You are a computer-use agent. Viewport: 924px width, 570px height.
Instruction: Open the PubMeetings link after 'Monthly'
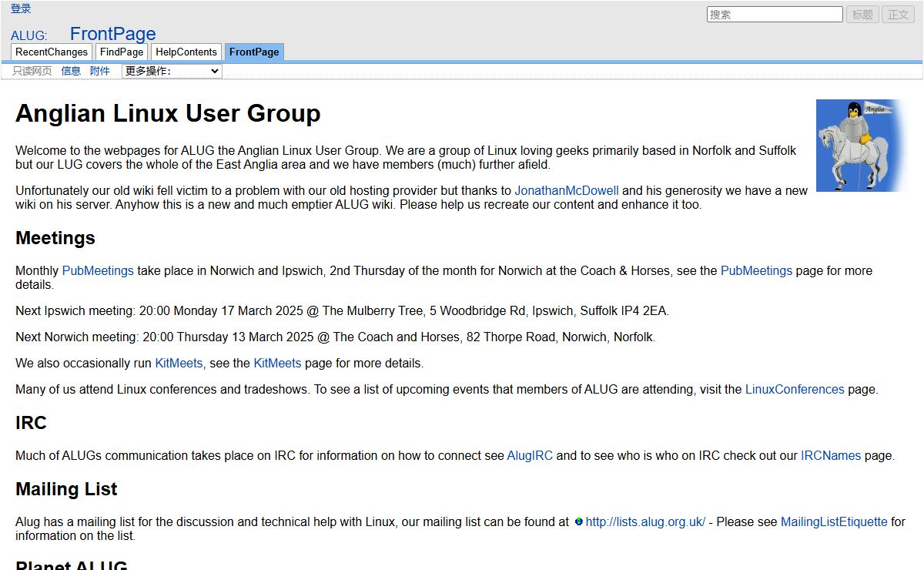point(98,271)
